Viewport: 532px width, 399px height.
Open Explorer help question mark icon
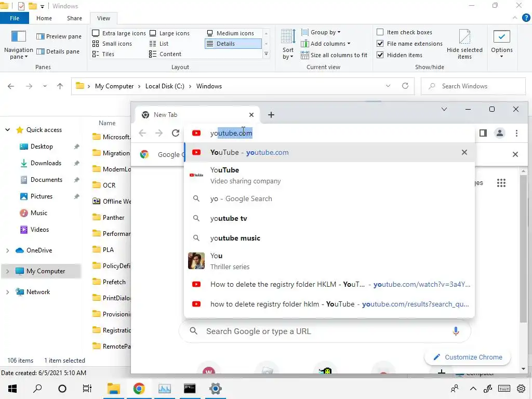pyautogui.click(x=526, y=18)
